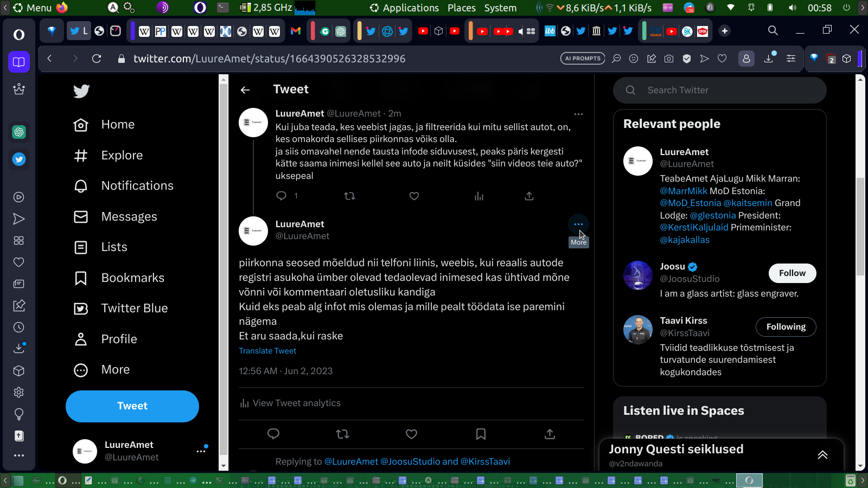Reload the current page
Screen dimensions: 868x488
(x=97, y=59)
